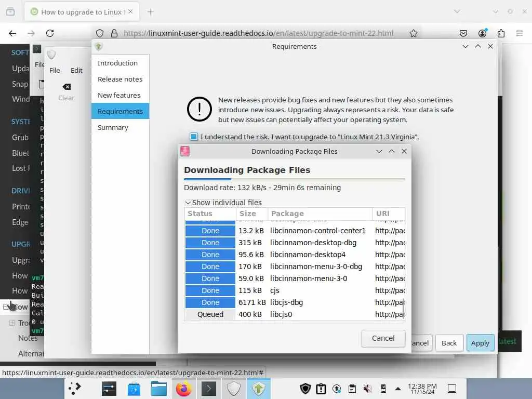Click the show desktop icon beside the clock
This screenshot has height=399, width=532.
click(x=451, y=389)
